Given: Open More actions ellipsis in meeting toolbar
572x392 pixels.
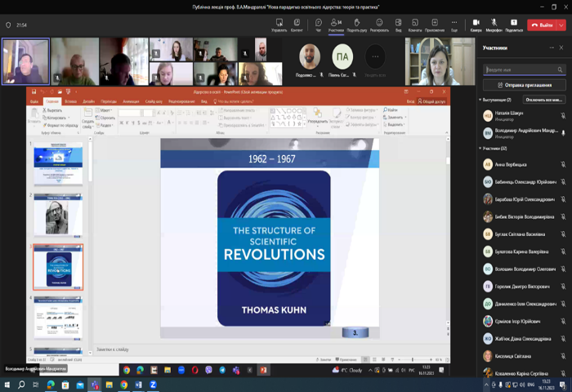Looking at the screenshot, I should (x=454, y=24).
